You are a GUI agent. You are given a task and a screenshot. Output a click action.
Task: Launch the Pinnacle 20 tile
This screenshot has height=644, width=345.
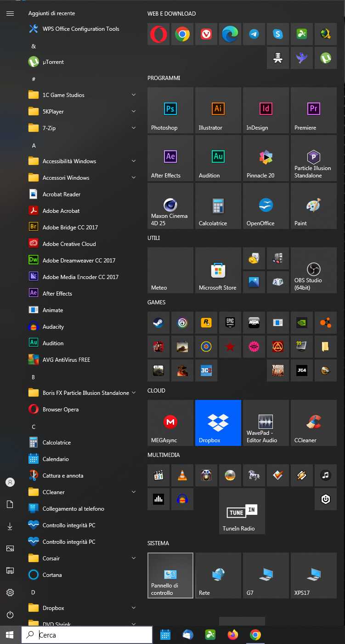[x=266, y=158]
